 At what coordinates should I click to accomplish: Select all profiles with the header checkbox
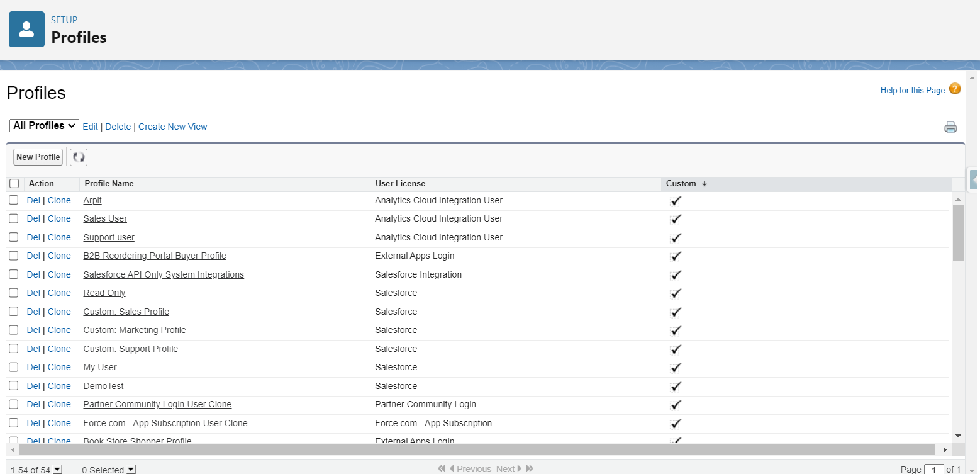14,183
